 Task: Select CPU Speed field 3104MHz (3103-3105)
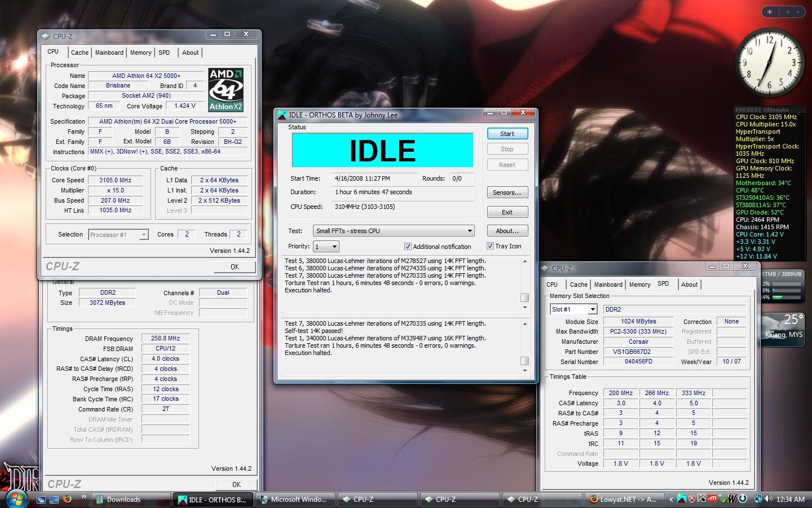403,207
